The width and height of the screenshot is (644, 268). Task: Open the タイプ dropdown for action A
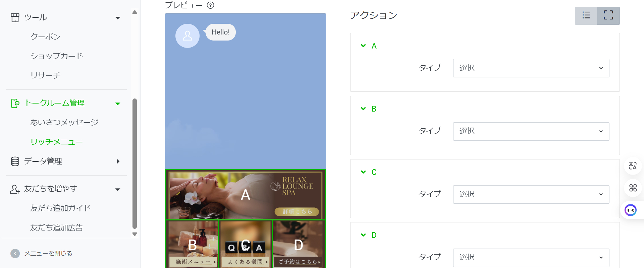(531, 68)
